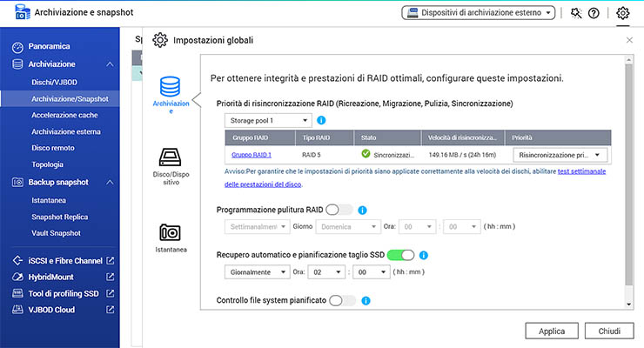The height and width of the screenshot is (348, 644).
Task: Click info icon beside Storage pool 1
Action: [321, 120]
